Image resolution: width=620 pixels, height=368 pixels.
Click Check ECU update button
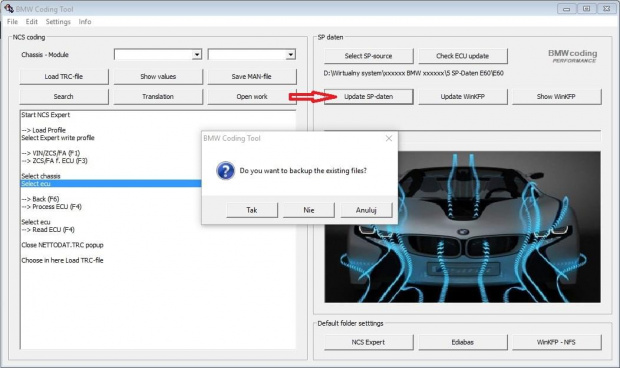pos(463,56)
